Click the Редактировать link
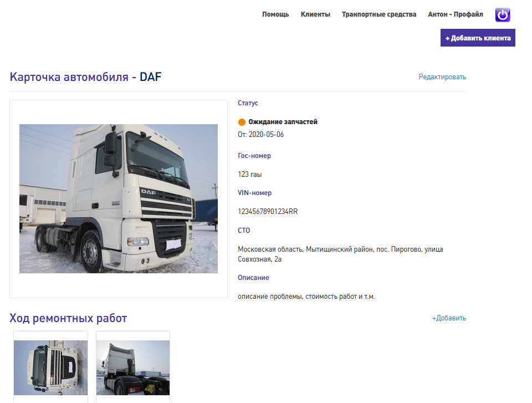The width and height of the screenshot is (532, 403). coord(442,76)
